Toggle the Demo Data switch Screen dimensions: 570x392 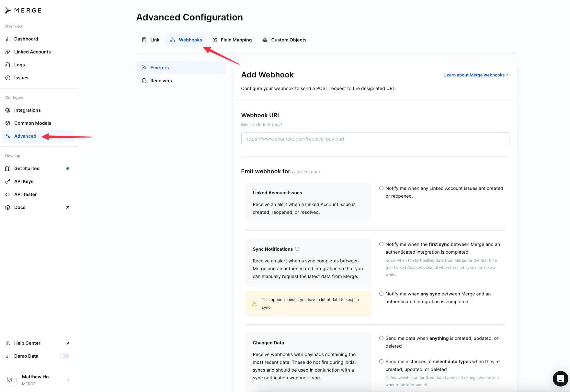click(x=64, y=356)
